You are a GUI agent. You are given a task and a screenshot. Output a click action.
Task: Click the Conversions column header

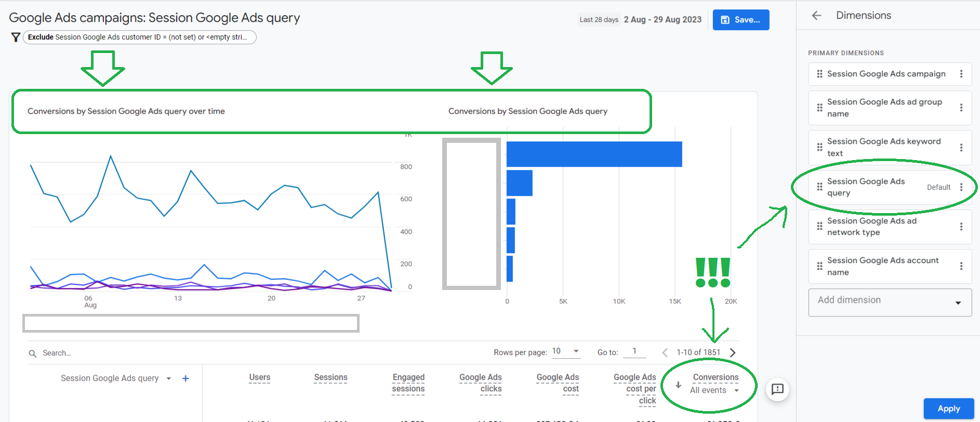click(x=716, y=377)
